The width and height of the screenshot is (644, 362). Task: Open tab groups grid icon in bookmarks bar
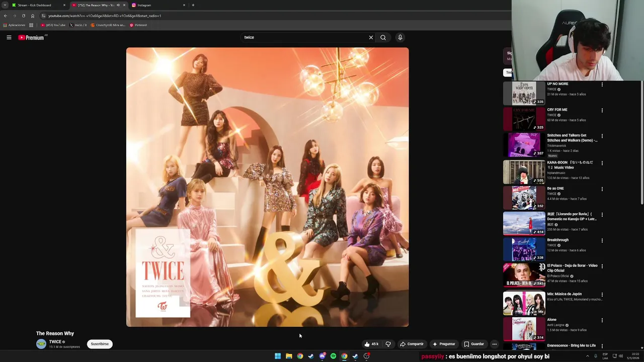pos(31,25)
